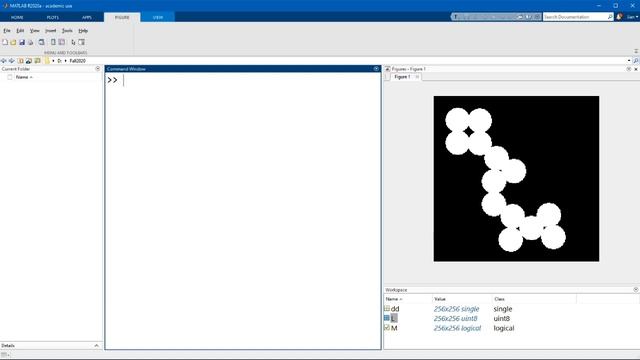Select the '256x256 logical' value of M
The height and width of the screenshot is (360, 640).
[457, 328]
